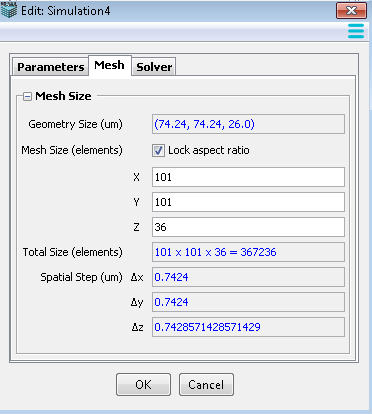The width and height of the screenshot is (372, 414).
Task: Select the Δy spatial step value
Action: coord(248,302)
